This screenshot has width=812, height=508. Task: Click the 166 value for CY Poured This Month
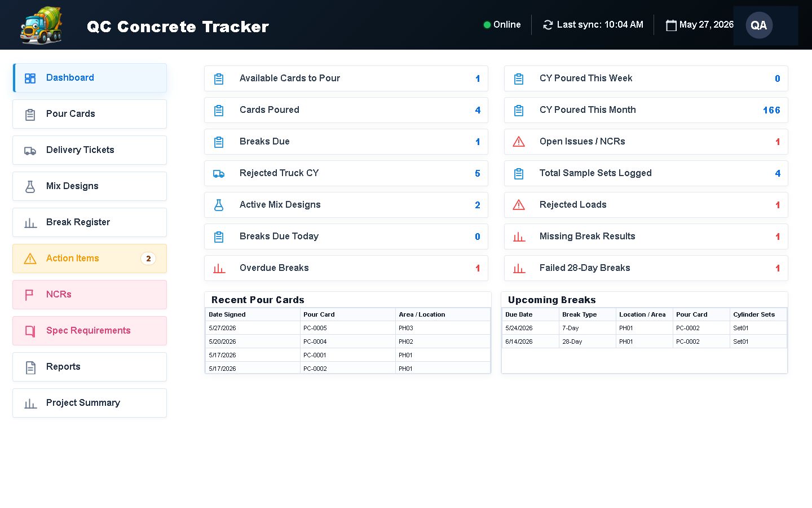point(771,111)
